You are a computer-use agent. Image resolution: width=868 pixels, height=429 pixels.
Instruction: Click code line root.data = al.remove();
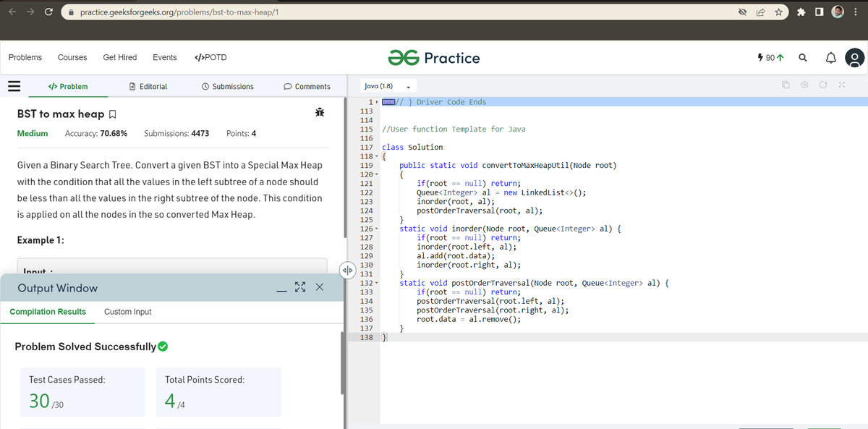tap(469, 319)
